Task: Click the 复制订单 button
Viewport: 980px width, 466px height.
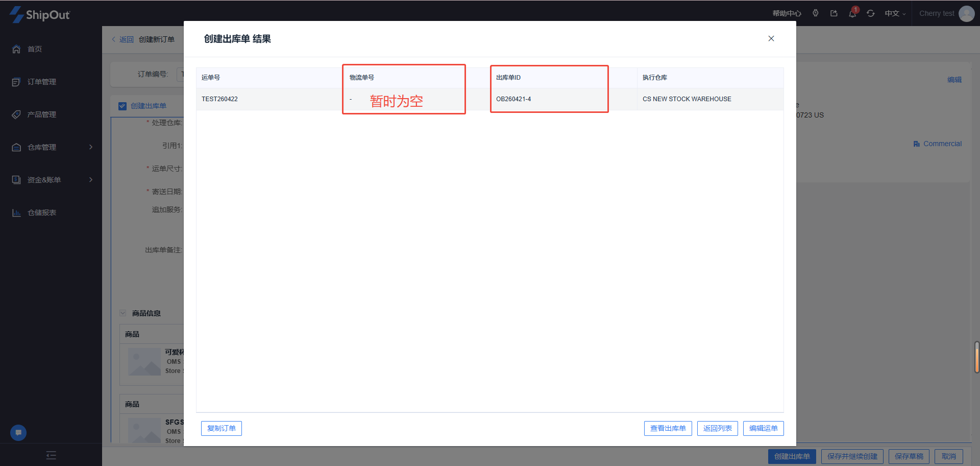Action: coord(222,428)
